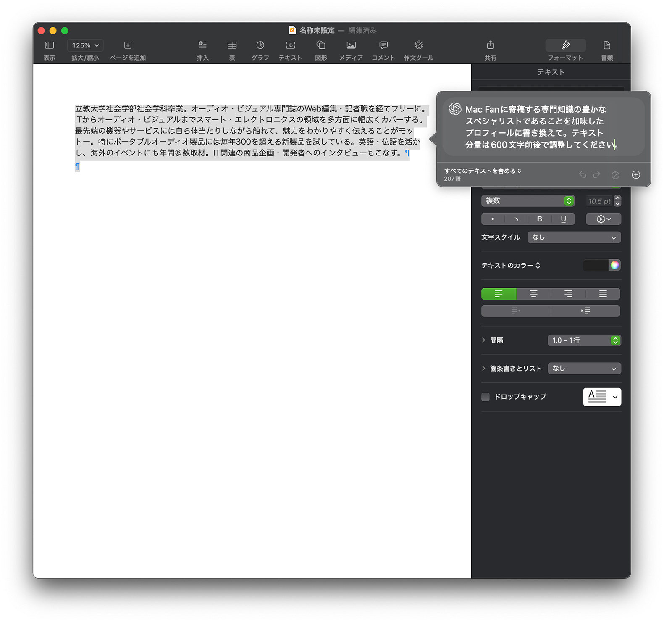Add a comment with コメント icon
Viewport: 672px width, 622px height.
383,45
